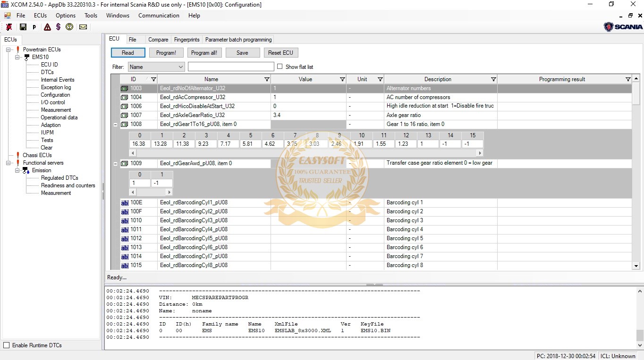Select the Readiness and counters tree item
This screenshot has width=644, height=360.
68,185
